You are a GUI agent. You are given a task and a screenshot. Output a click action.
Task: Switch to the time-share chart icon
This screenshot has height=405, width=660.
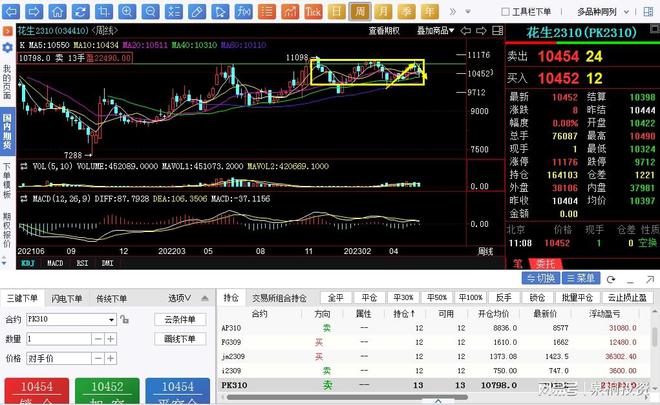pos(290,11)
